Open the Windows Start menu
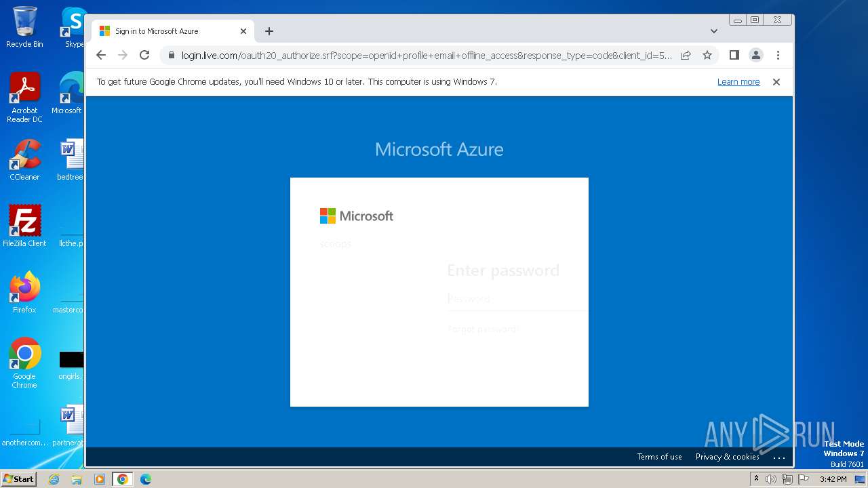The image size is (868, 488). [x=18, y=479]
